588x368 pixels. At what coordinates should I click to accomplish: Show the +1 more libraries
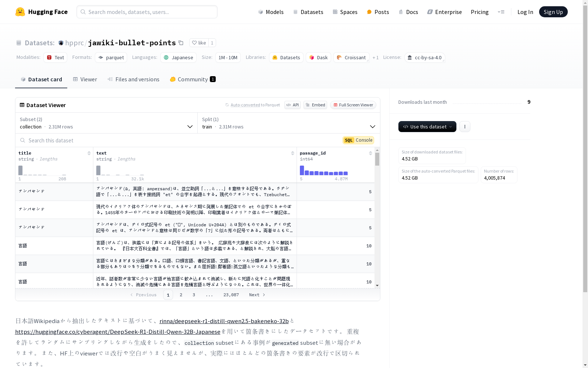375,58
